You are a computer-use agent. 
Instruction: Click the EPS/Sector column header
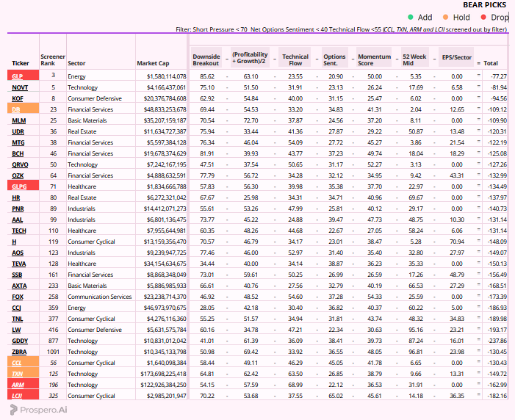click(x=456, y=57)
